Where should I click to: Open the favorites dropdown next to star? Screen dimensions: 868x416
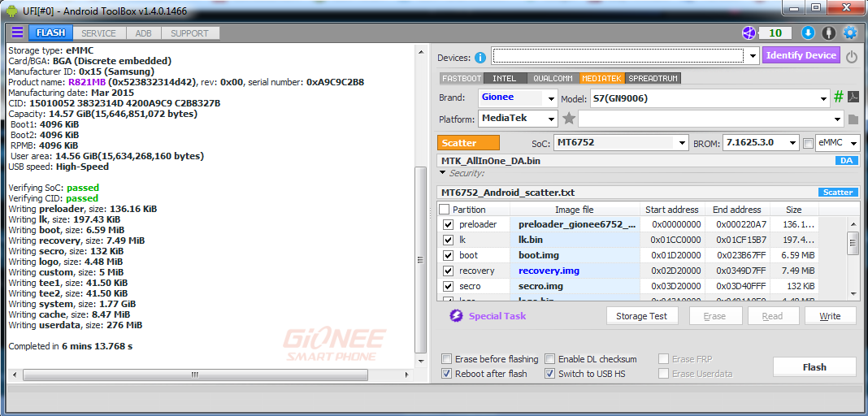(837, 119)
